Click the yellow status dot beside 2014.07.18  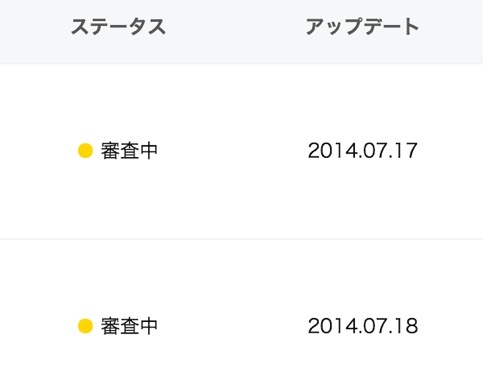[85, 326]
